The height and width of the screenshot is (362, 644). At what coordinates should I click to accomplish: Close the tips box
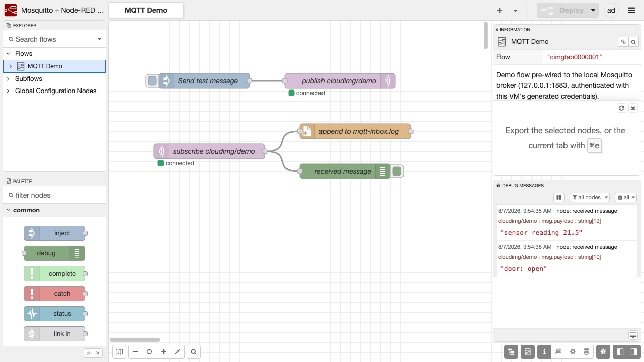(x=633, y=108)
